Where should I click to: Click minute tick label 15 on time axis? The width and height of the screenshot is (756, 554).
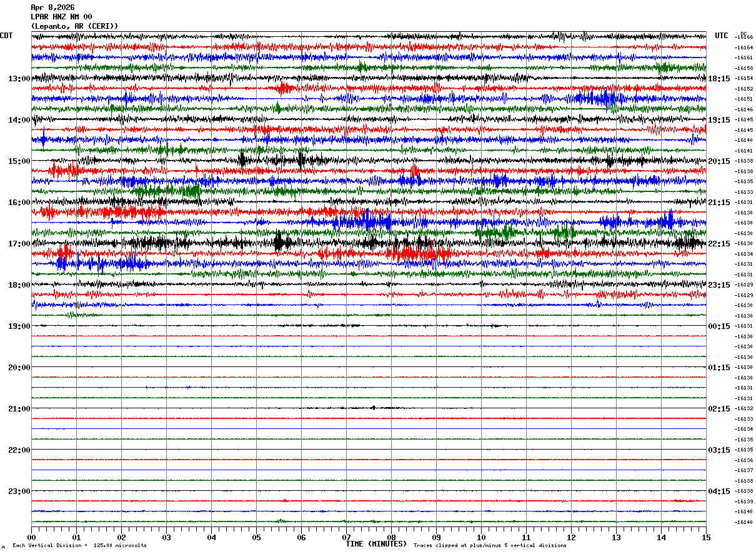click(x=706, y=538)
